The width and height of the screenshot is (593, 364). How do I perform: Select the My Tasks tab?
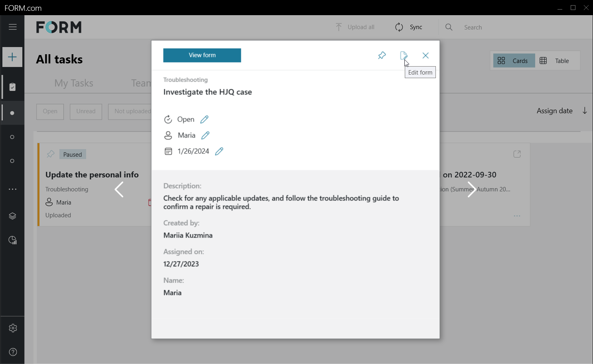click(x=74, y=83)
